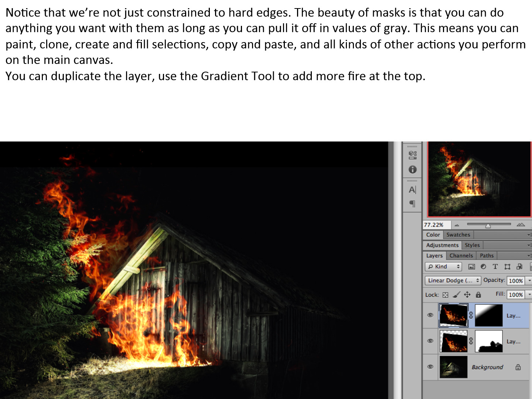Toggle visibility of the top gradient-masked layer
Viewport: 532px width, 399px height.
[x=430, y=315]
